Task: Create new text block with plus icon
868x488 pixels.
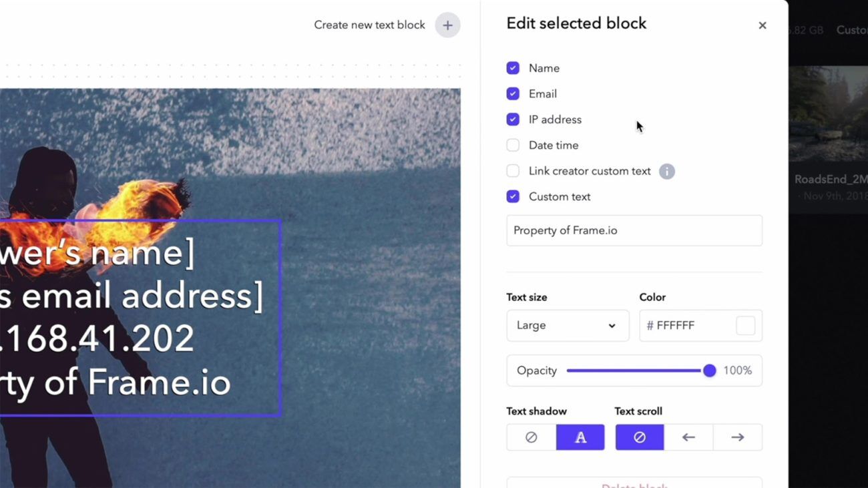Action: 446,25
